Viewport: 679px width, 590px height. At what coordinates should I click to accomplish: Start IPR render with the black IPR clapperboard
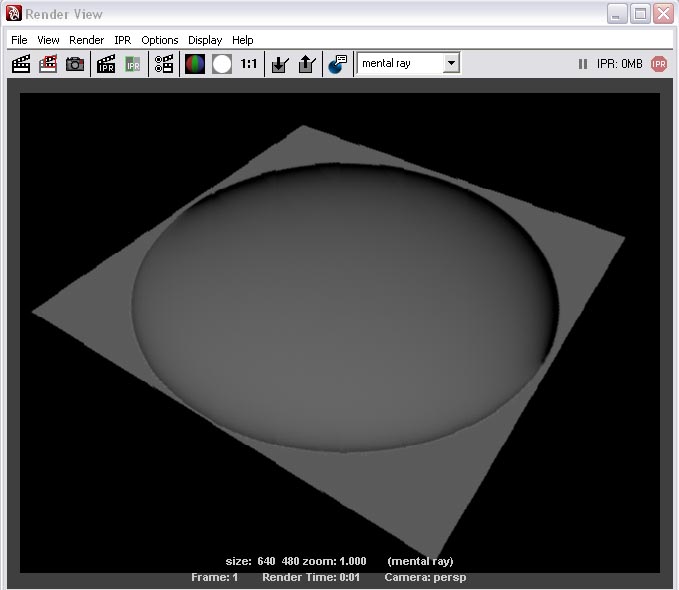pos(106,64)
